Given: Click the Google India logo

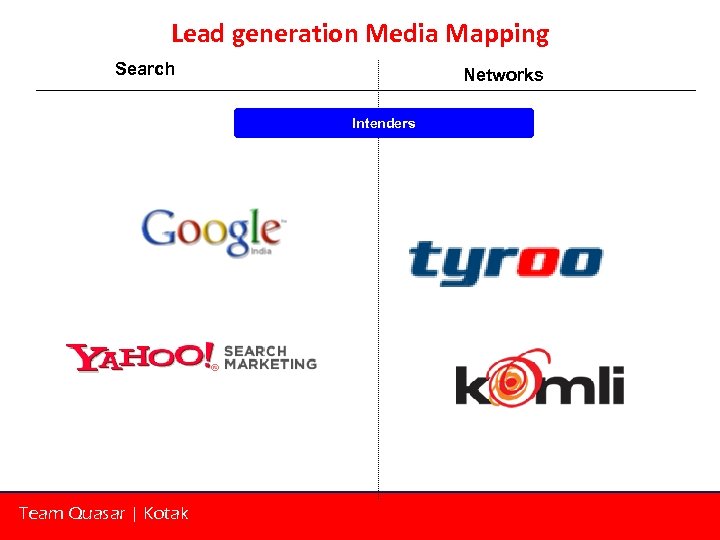Looking at the screenshot, I should tap(214, 233).
